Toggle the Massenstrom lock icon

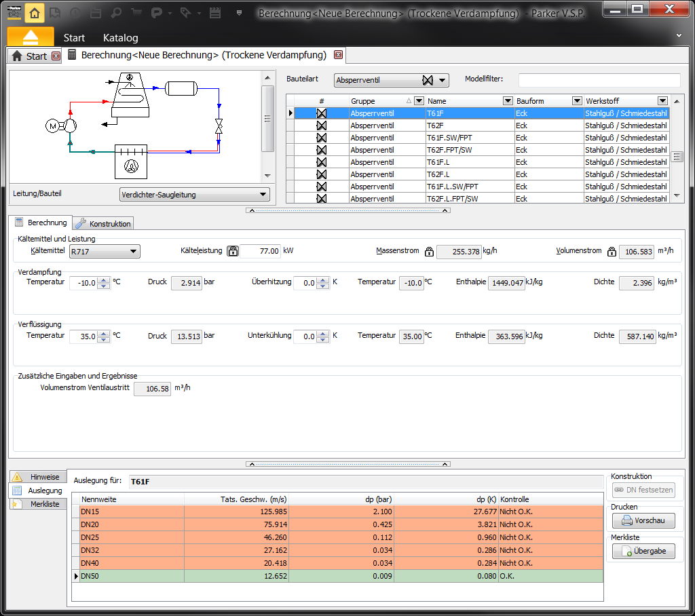pos(429,252)
